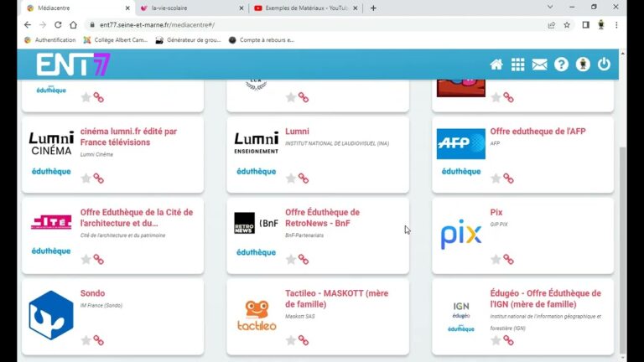Image resolution: width=644 pixels, height=362 pixels.
Task: Toggle favorite star on Édugéo card
Action: click(x=496, y=340)
